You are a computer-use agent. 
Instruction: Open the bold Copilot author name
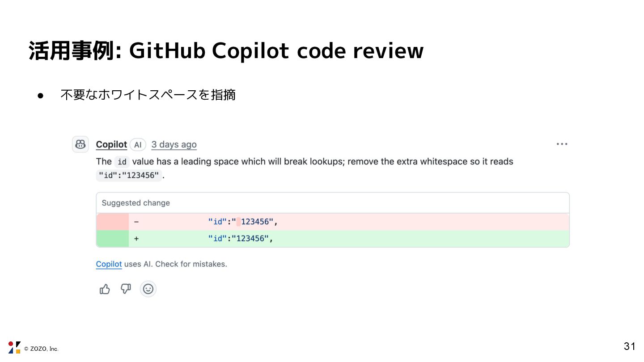(x=111, y=144)
